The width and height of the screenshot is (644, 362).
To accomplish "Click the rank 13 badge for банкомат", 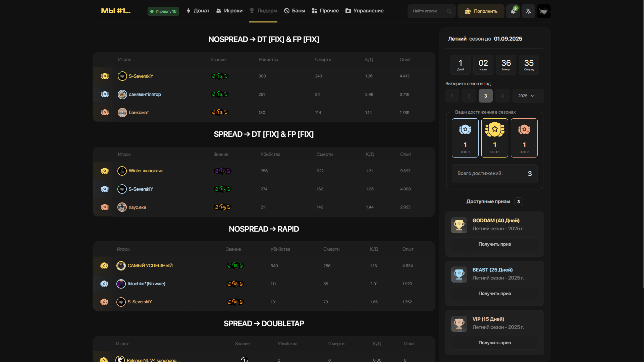I will point(220,112).
